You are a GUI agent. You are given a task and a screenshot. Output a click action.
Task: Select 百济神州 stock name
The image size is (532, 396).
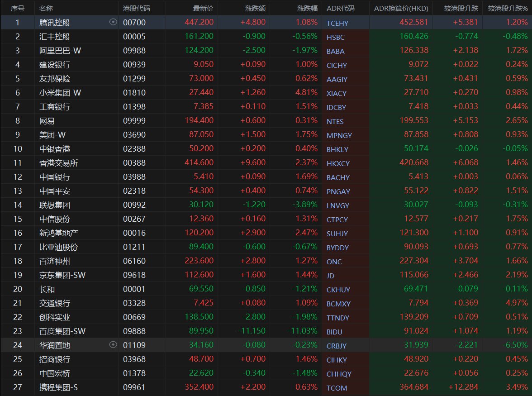55,261
